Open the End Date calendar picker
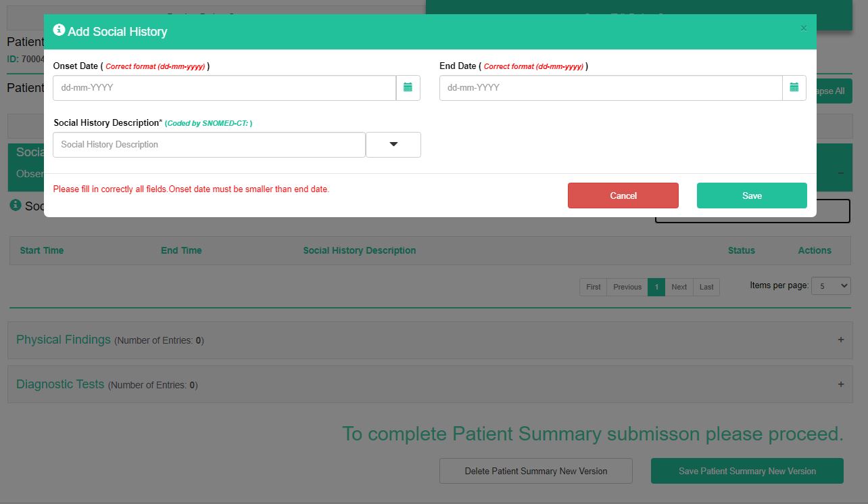The height and width of the screenshot is (504, 868). click(x=794, y=88)
